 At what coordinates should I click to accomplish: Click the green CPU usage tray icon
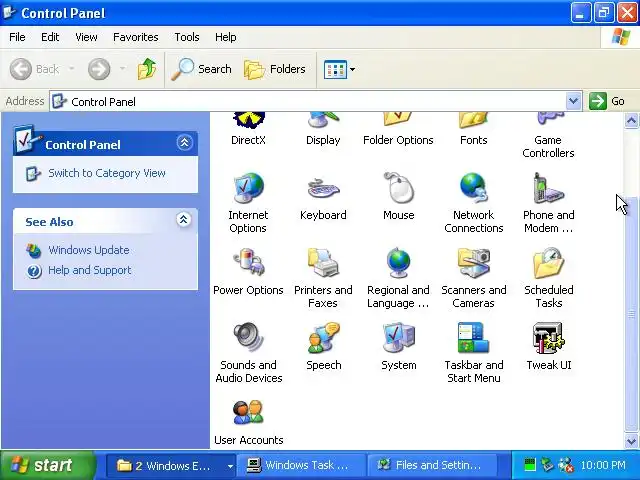(x=529, y=465)
